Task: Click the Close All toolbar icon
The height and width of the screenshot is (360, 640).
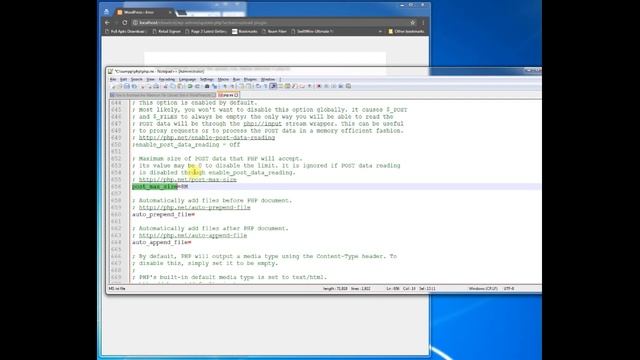Action: pyautogui.click(x=149, y=86)
